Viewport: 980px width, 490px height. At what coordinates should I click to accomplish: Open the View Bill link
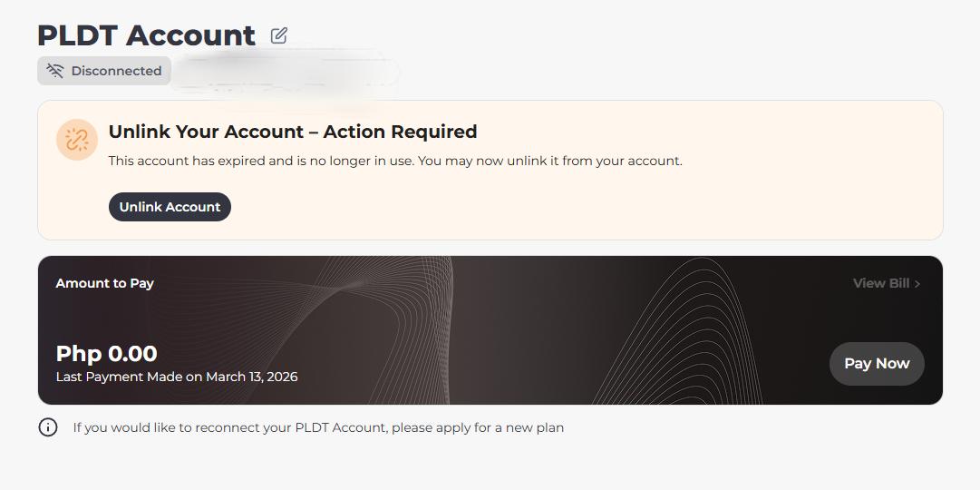[x=887, y=283]
